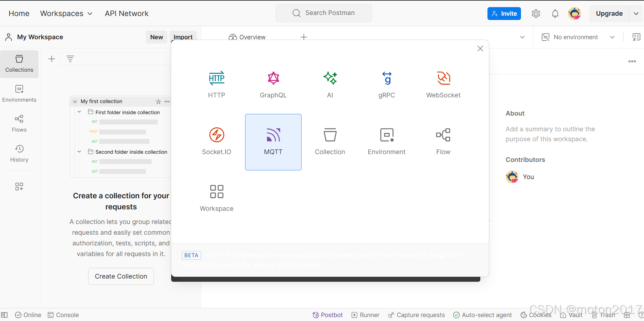Open the No environment selector
Image resolution: width=644 pixels, height=321 pixels.
tap(578, 37)
